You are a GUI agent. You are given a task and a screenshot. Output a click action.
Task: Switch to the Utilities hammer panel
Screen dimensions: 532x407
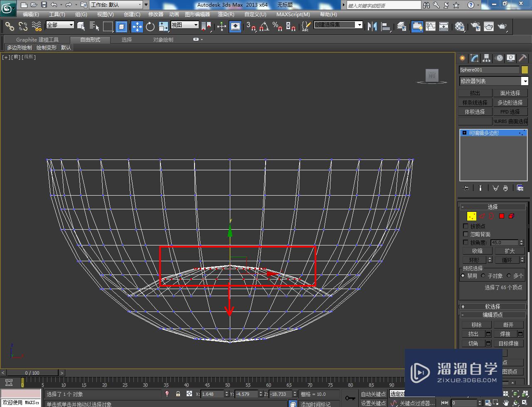click(x=522, y=58)
